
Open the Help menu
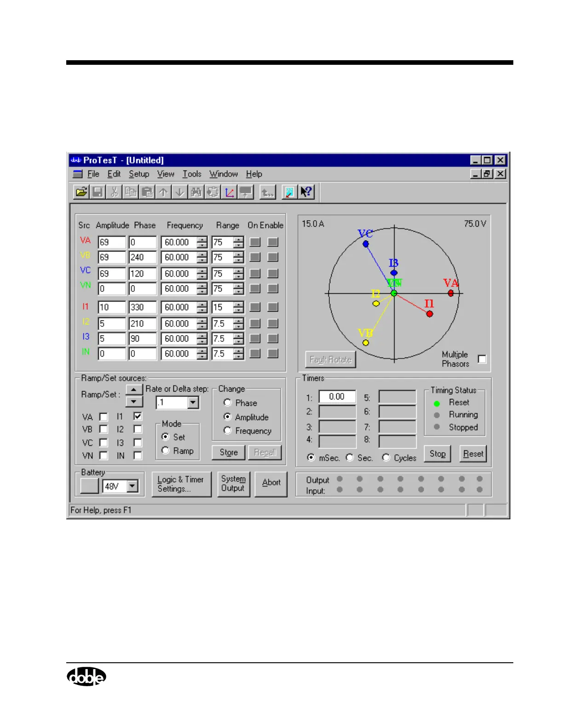point(254,174)
